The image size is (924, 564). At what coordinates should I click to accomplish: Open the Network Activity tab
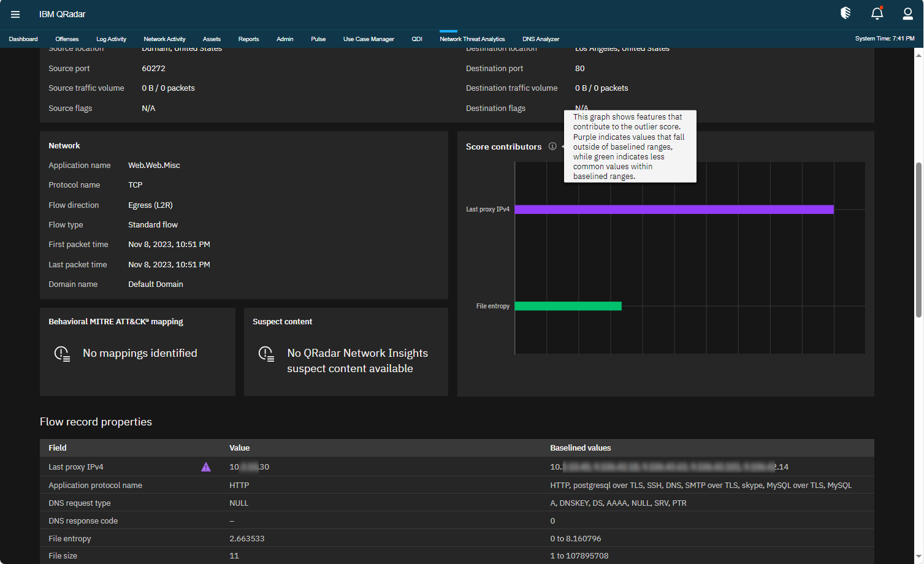pos(164,39)
